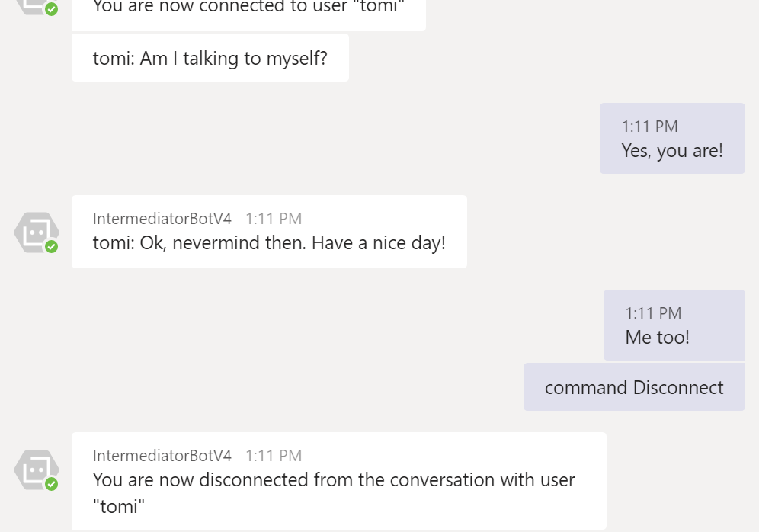Click the "You are now disconnected" message

point(339,481)
